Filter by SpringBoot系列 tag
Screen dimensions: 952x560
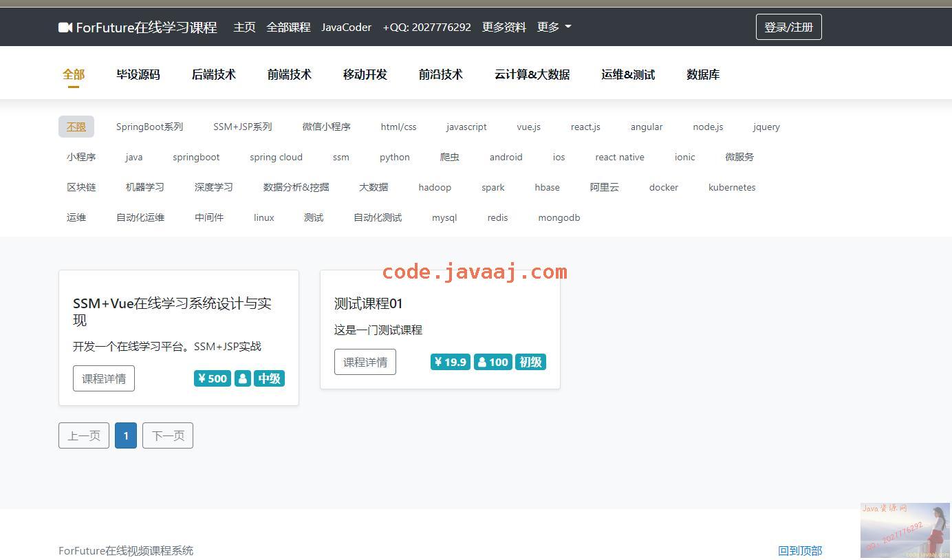(149, 127)
